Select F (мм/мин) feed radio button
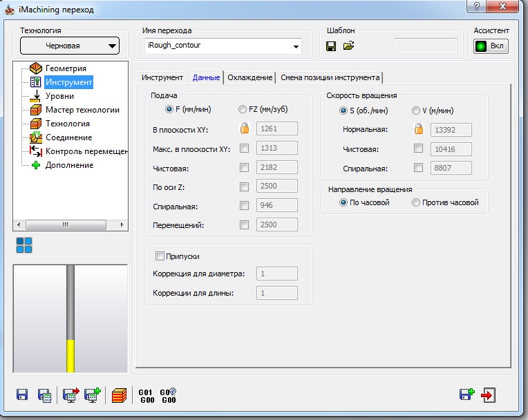The width and height of the screenshot is (528, 420). [169, 109]
